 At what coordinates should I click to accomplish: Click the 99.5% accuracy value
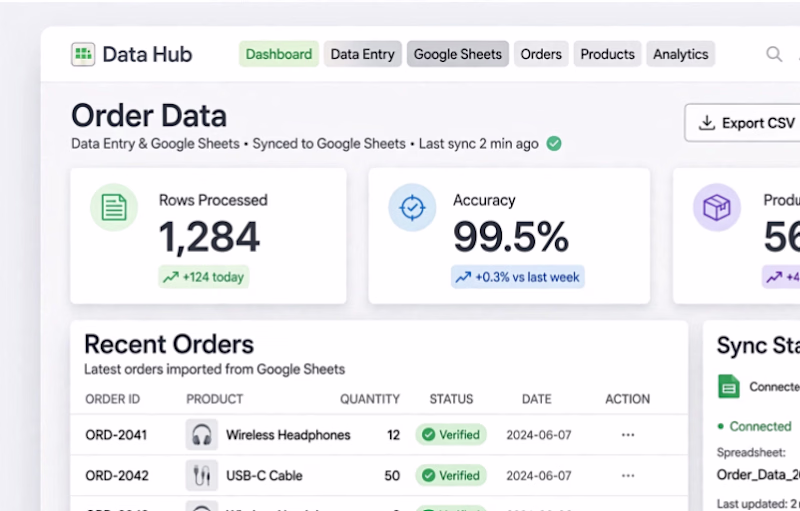click(x=511, y=237)
